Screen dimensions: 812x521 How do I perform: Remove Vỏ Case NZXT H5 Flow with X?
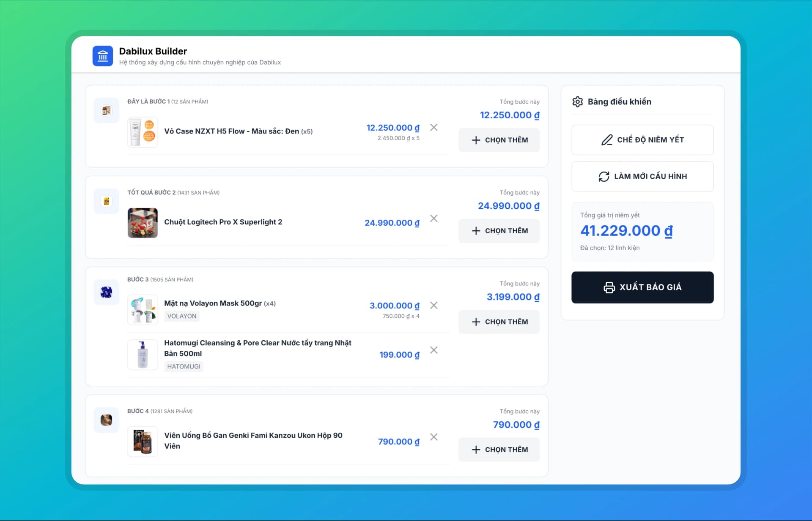[x=433, y=127]
